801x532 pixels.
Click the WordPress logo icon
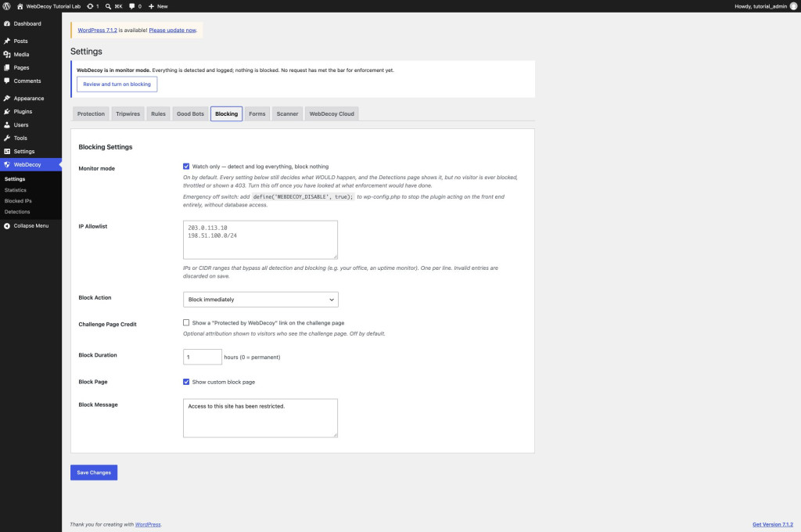[6, 6]
